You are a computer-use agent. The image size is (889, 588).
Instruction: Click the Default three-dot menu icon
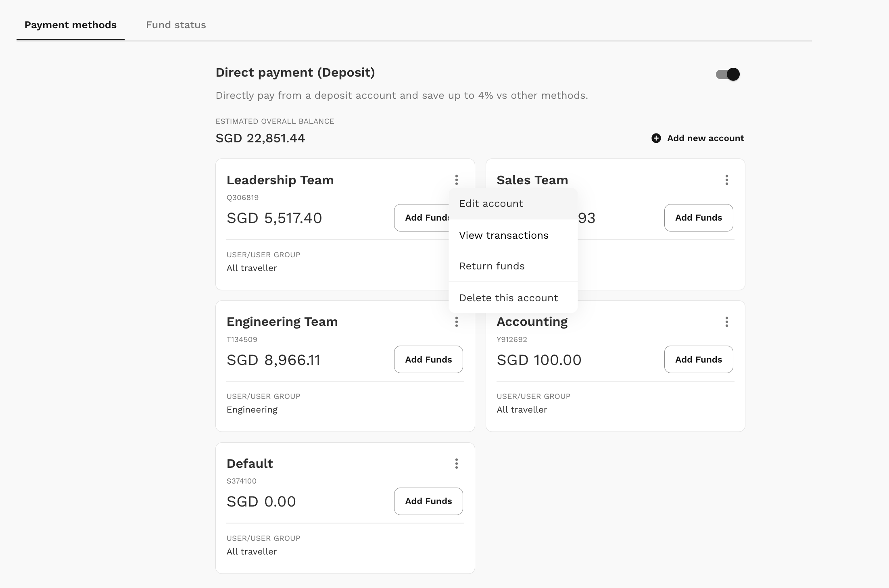click(457, 463)
